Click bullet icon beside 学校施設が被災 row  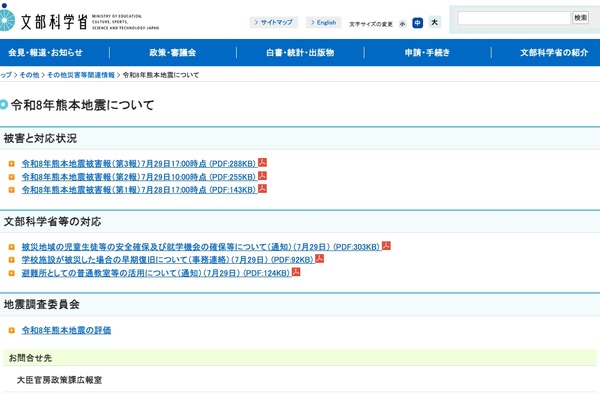11,260
